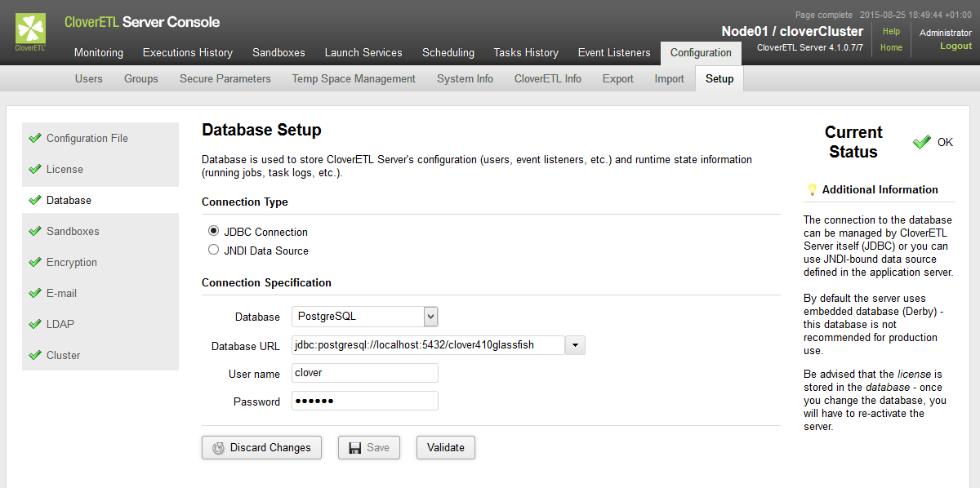Viewport: 980px width, 488px height.
Task: Click the green checkmark next to Sandboxes
Action: (x=34, y=232)
